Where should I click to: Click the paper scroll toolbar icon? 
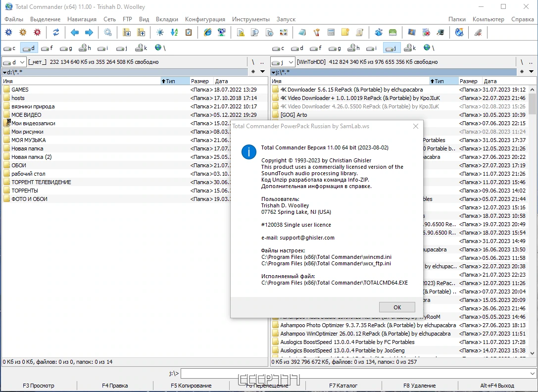point(360,33)
